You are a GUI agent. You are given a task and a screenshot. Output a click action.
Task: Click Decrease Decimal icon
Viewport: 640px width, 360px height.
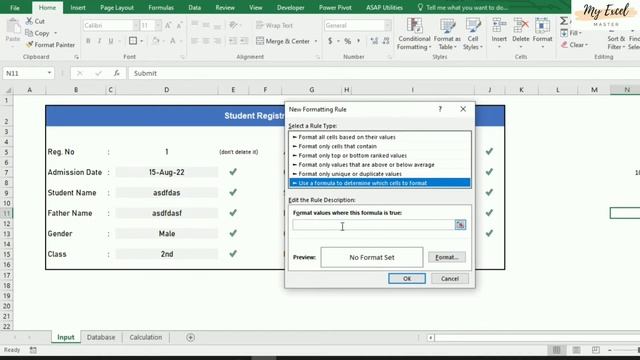tap(386, 41)
